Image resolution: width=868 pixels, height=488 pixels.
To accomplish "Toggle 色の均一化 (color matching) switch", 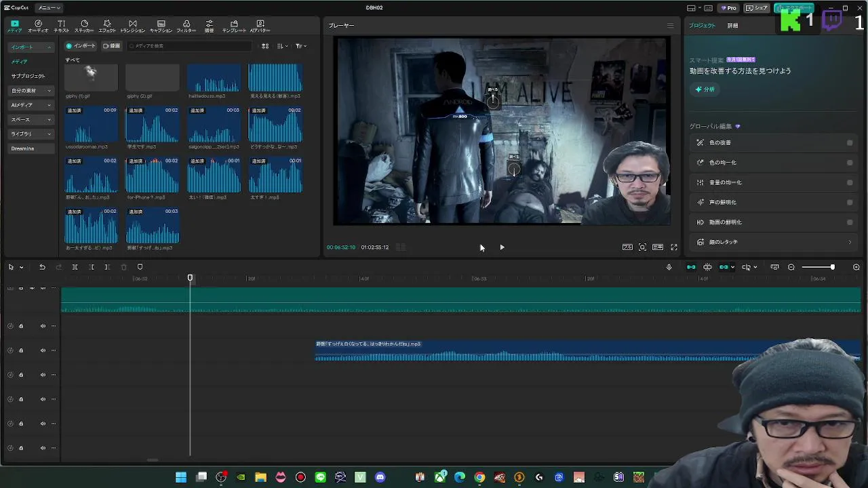I will tap(850, 163).
